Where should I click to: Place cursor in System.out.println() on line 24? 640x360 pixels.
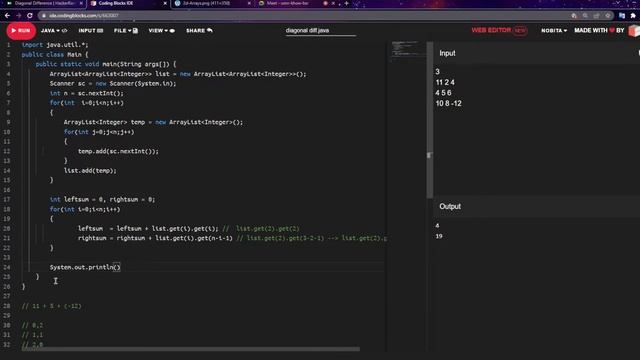(x=85, y=267)
